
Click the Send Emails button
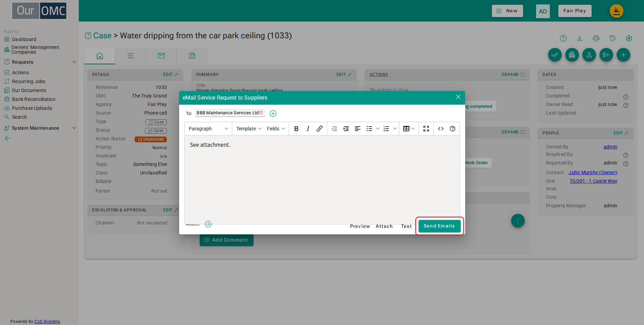pyautogui.click(x=439, y=226)
